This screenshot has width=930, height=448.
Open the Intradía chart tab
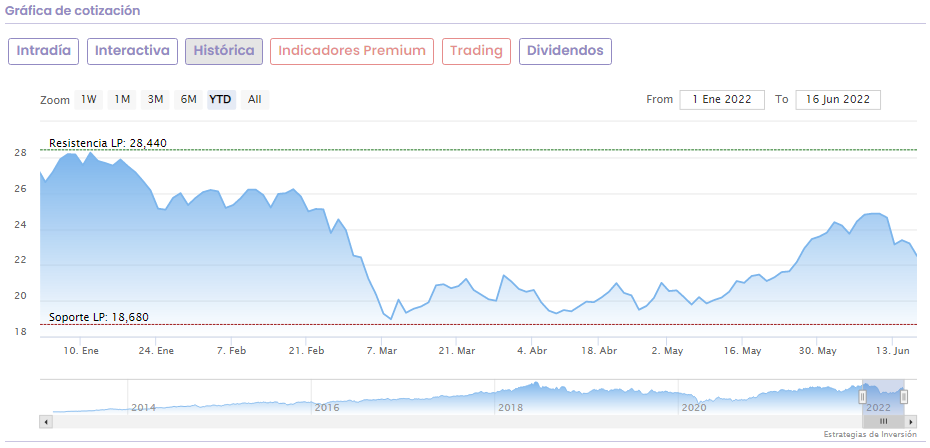click(x=43, y=51)
